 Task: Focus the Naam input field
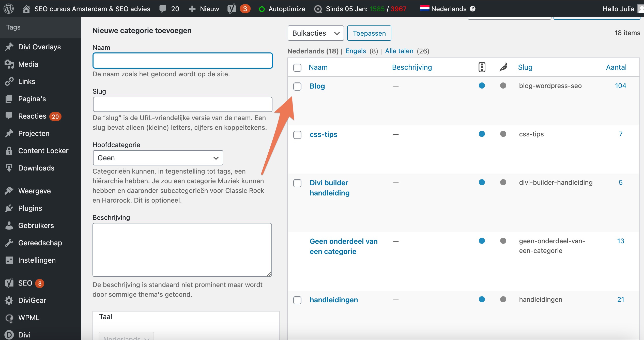(x=182, y=61)
